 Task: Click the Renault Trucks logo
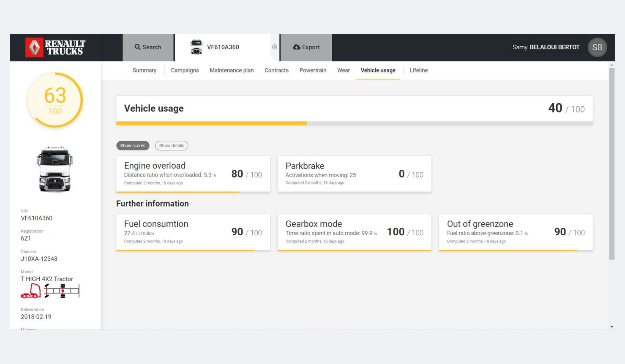coord(55,47)
